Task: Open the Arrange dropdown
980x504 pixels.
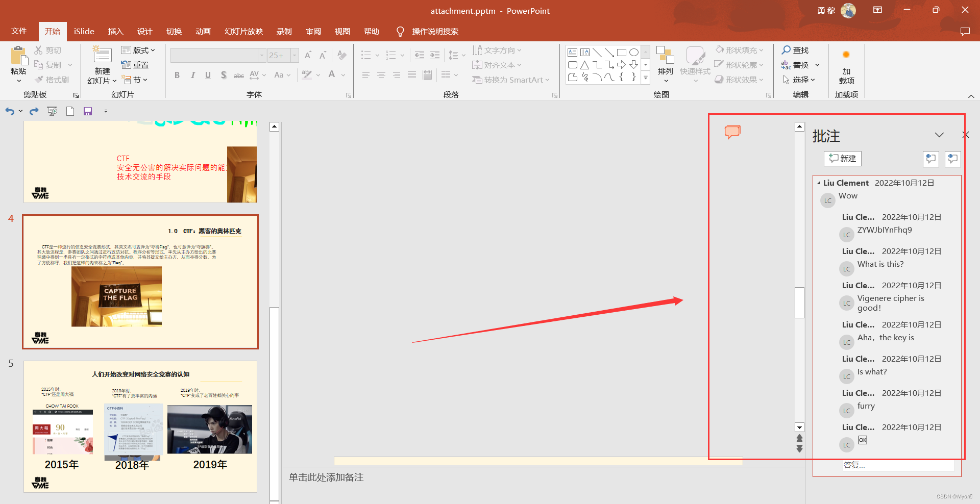Action: tap(665, 64)
